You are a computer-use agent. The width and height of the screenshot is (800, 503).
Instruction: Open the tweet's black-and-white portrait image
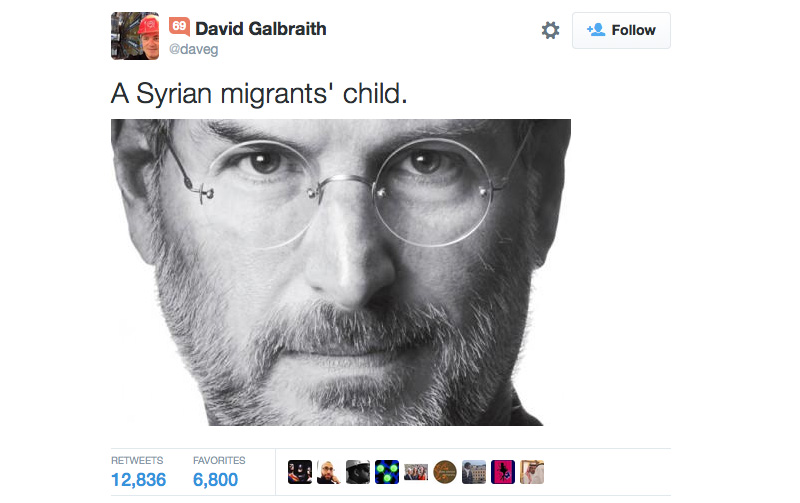341,272
